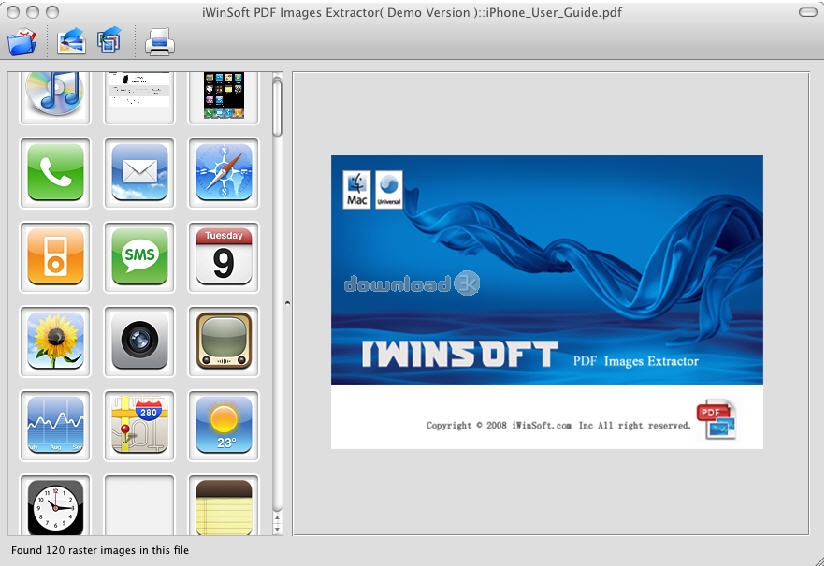Select the Maps 280 icon thumbnail
The width and height of the screenshot is (825, 566).
[139, 426]
